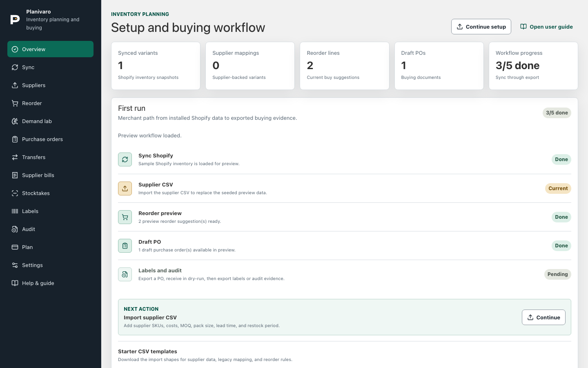Viewport: 588px width, 368px height.
Task: Select the Reorder lines card
Action: (x=344, y=66)
